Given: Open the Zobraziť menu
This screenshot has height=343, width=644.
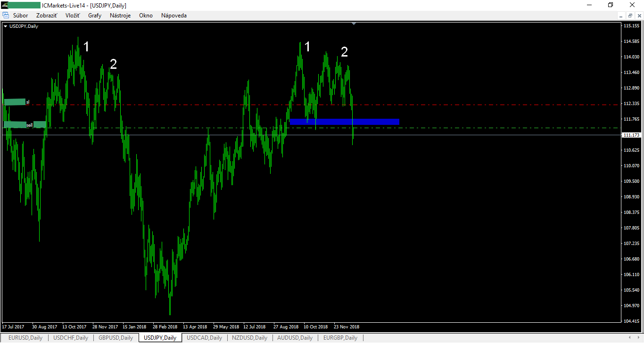Looking at the screenshot, I should [x=47, y=16].
